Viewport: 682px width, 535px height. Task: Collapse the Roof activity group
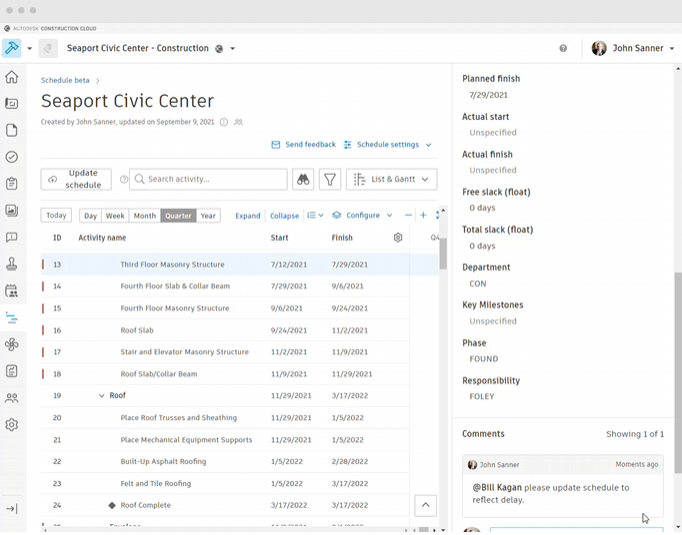(x=102, y=396)
